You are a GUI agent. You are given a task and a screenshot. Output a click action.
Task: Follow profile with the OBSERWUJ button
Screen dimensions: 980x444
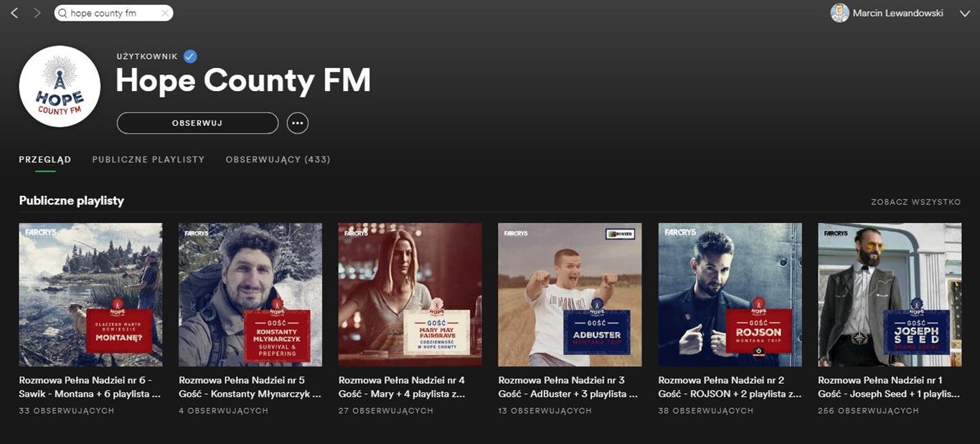(x=197, y=123)
